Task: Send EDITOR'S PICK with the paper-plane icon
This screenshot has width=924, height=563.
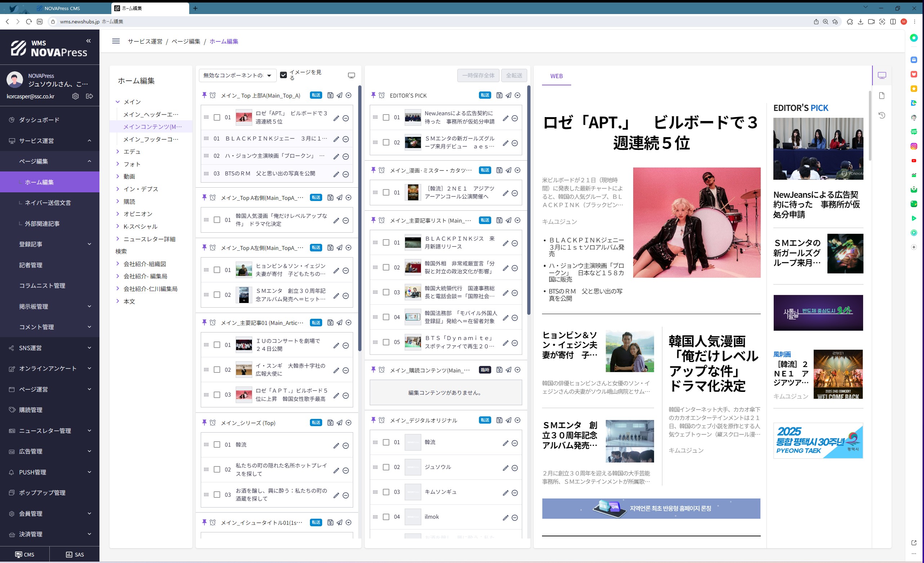Action: [508, 95]
